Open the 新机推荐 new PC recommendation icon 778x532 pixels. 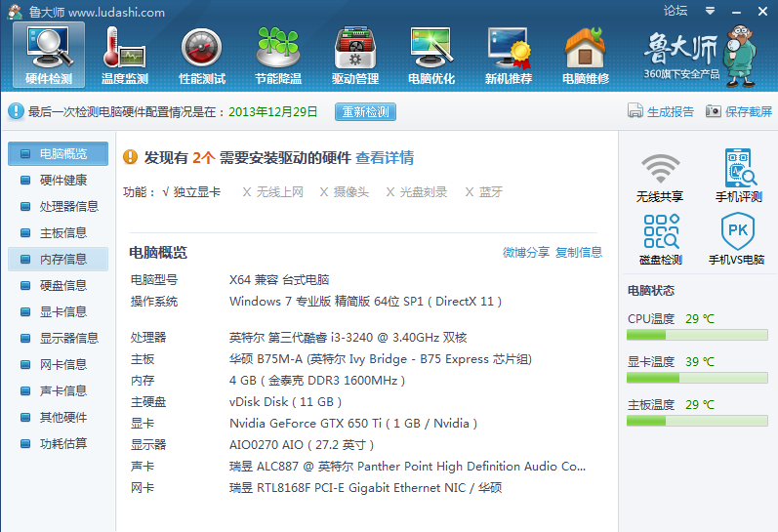(509, 55)
